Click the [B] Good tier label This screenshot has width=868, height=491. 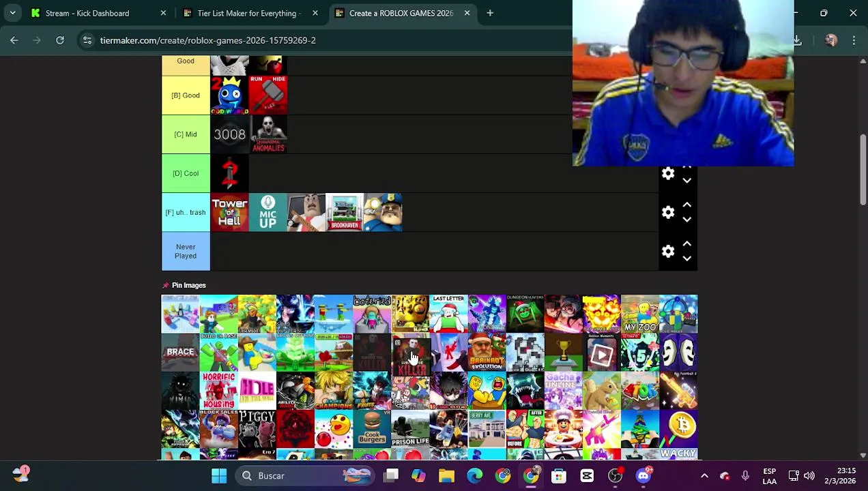coord(186,95)
